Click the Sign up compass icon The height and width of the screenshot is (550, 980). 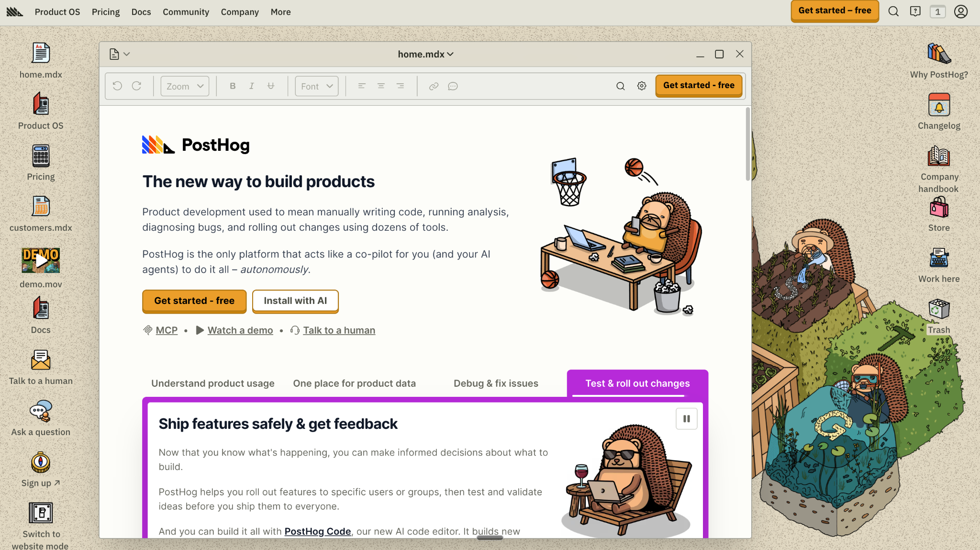tap(41, 462)
